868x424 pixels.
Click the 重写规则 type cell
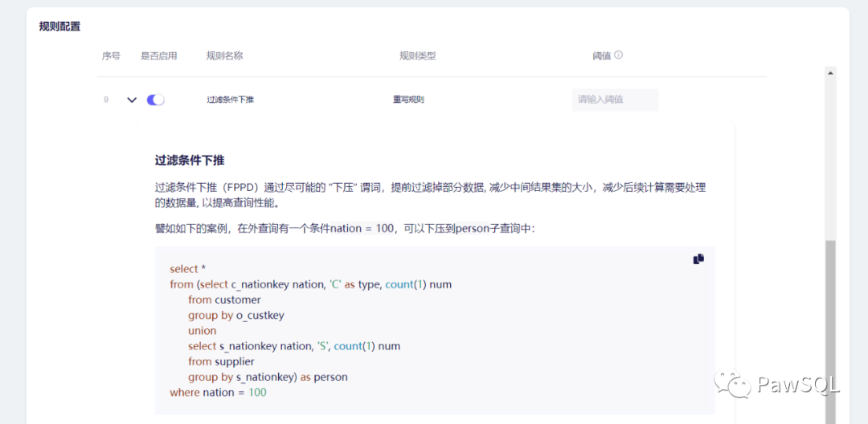(x=409, y=100)
